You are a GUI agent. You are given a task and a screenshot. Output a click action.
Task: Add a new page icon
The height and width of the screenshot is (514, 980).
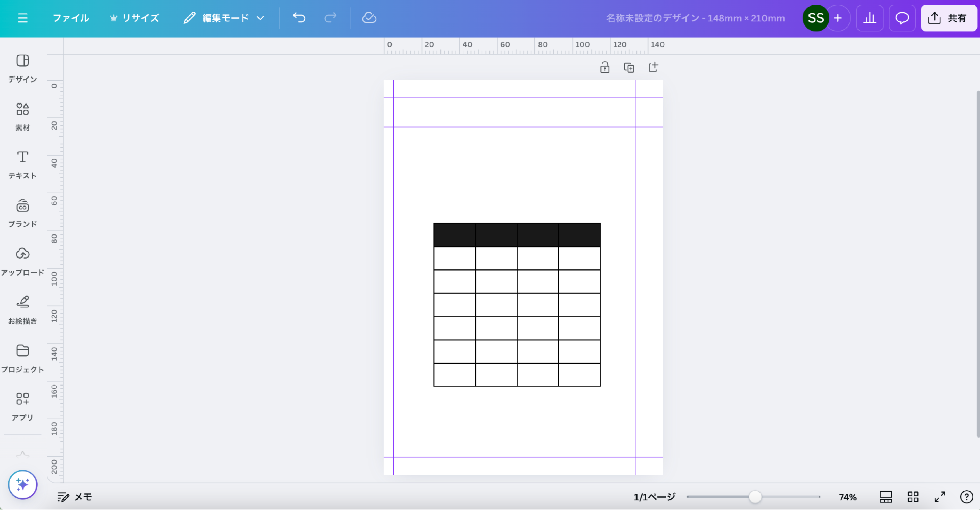click(x=653, y=67)
